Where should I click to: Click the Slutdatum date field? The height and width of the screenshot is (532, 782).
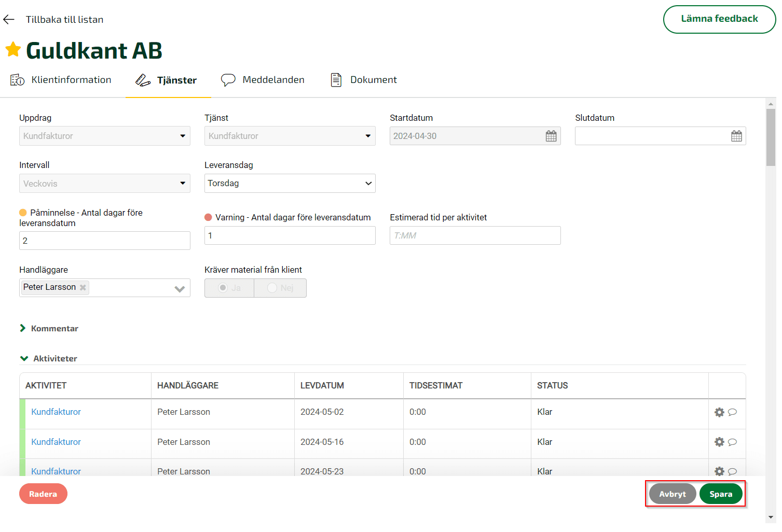661,136
